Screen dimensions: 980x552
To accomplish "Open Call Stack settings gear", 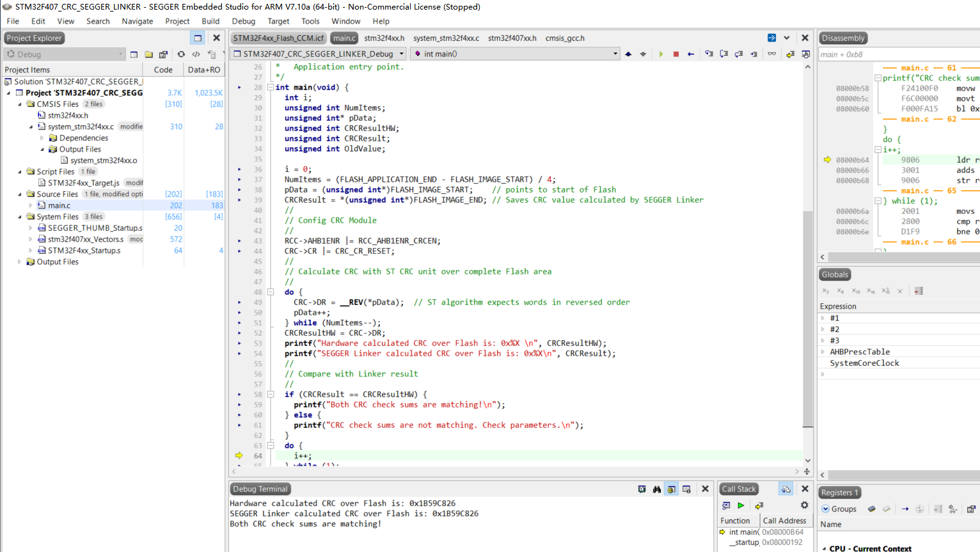I will (x=804, y=505).
